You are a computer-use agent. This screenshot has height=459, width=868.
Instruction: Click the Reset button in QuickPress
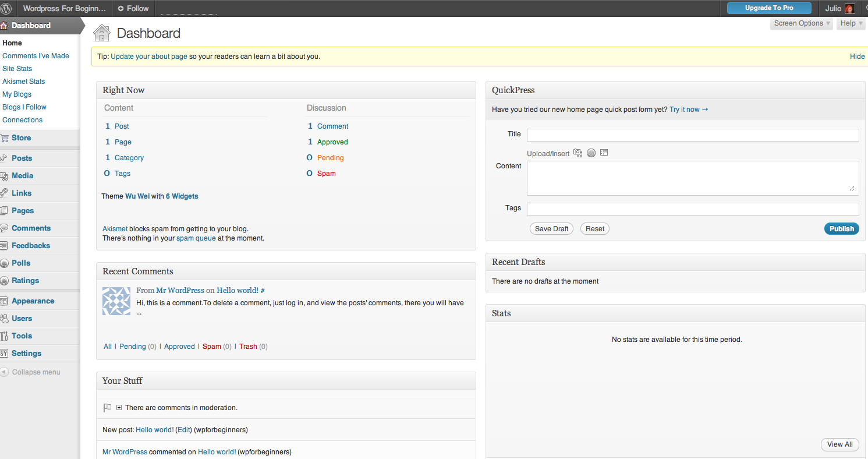click(595, 229)
